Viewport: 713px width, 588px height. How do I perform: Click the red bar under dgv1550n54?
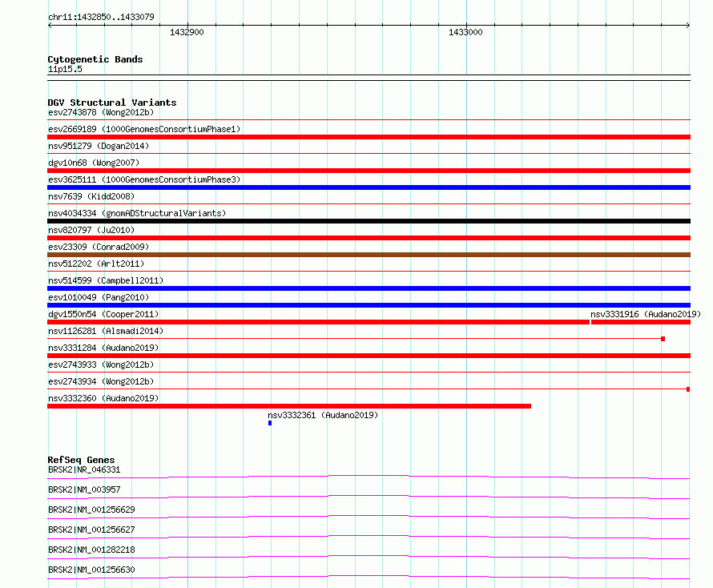[x=318, y=322]
